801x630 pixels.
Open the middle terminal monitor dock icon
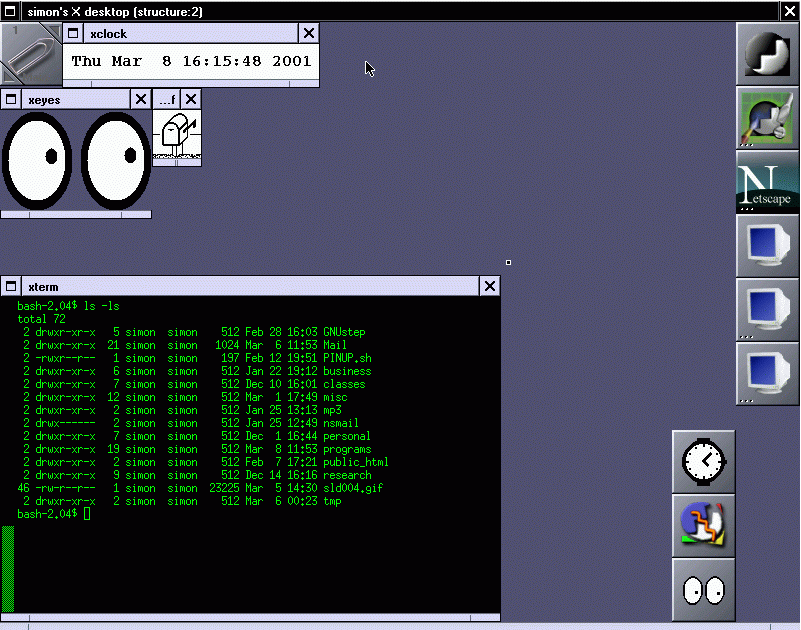point(766,311)
